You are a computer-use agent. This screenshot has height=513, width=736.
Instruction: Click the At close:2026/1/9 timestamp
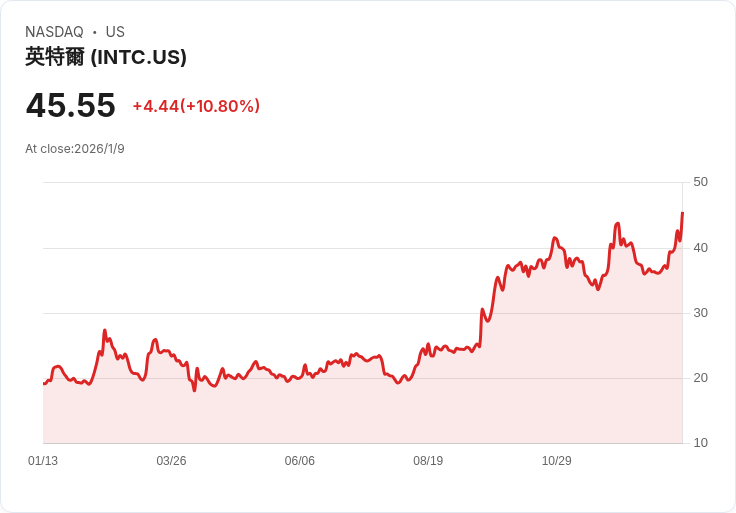(75, 149)
